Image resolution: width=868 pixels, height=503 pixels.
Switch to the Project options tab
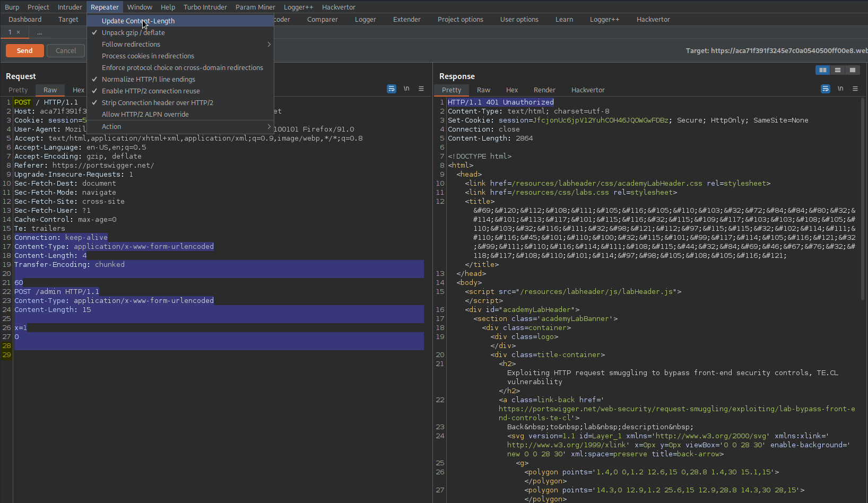pos(461,20)
